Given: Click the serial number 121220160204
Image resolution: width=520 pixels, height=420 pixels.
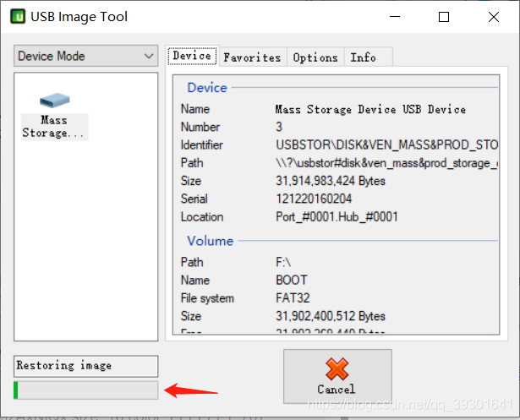Looking at the screenshot, I should [314, 199].
